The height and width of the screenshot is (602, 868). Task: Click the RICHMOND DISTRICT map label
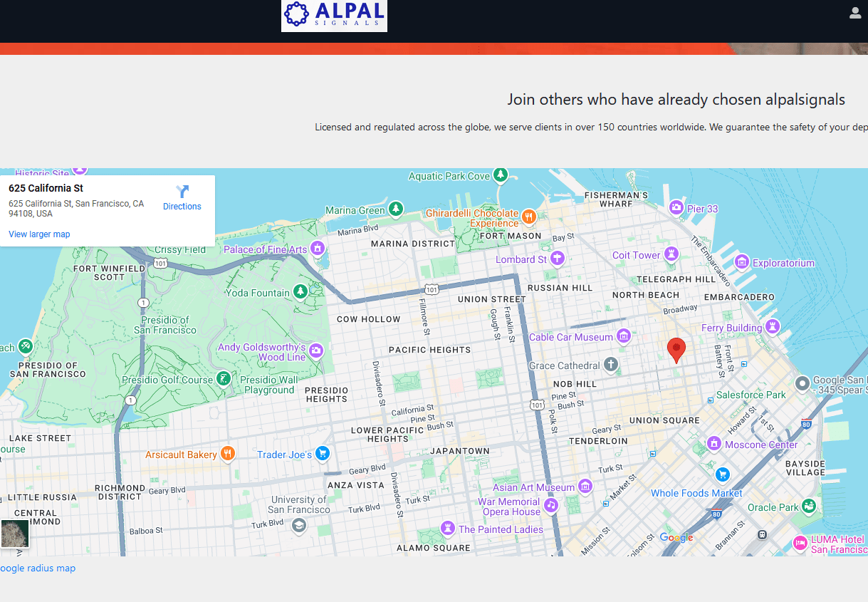tap(120, 492)
